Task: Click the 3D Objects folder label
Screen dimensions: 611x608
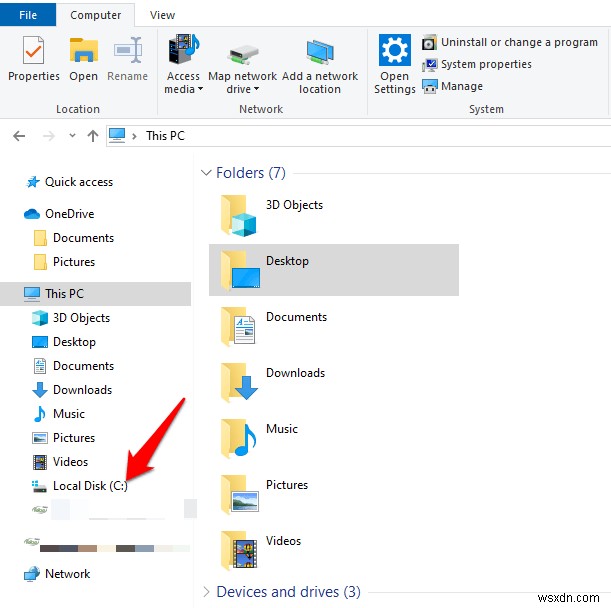Action: tap(295, 205)
